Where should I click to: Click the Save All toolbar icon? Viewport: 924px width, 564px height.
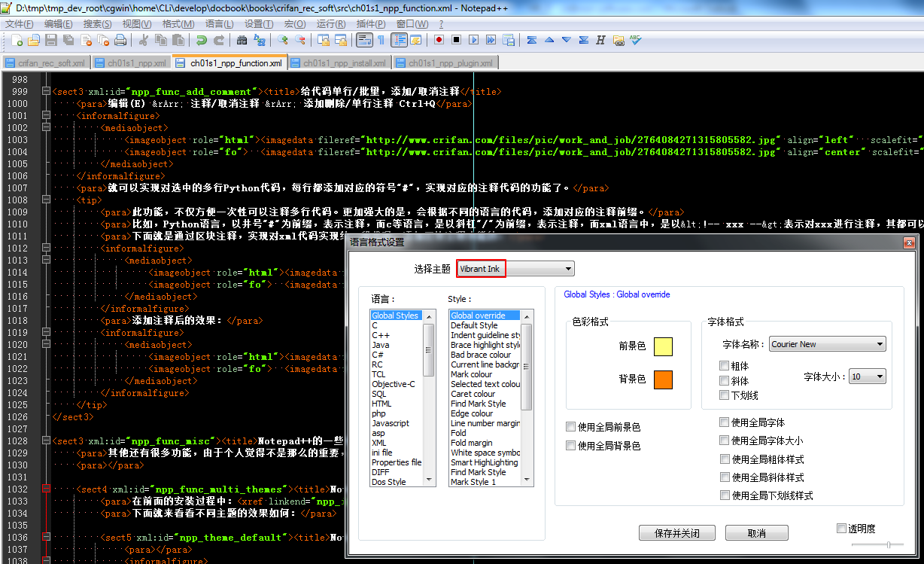click(x=68, y=40)
